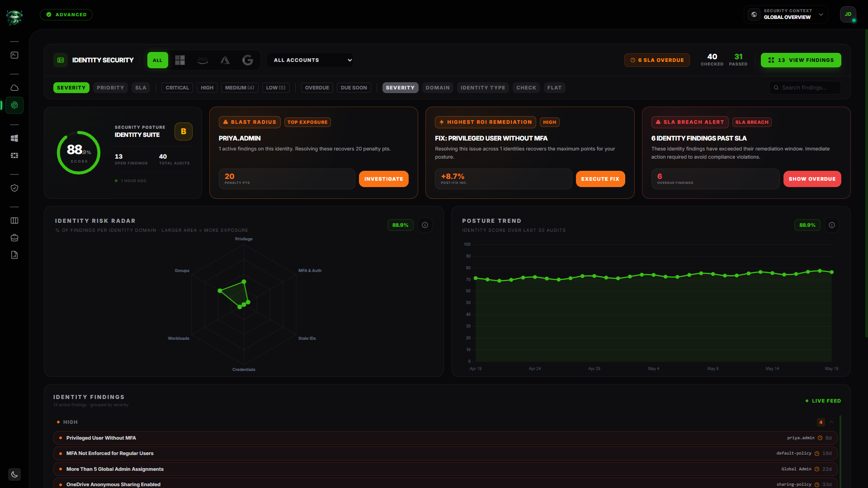Select the ALL providers filter

pyautogui.click(x=157, y=60)
